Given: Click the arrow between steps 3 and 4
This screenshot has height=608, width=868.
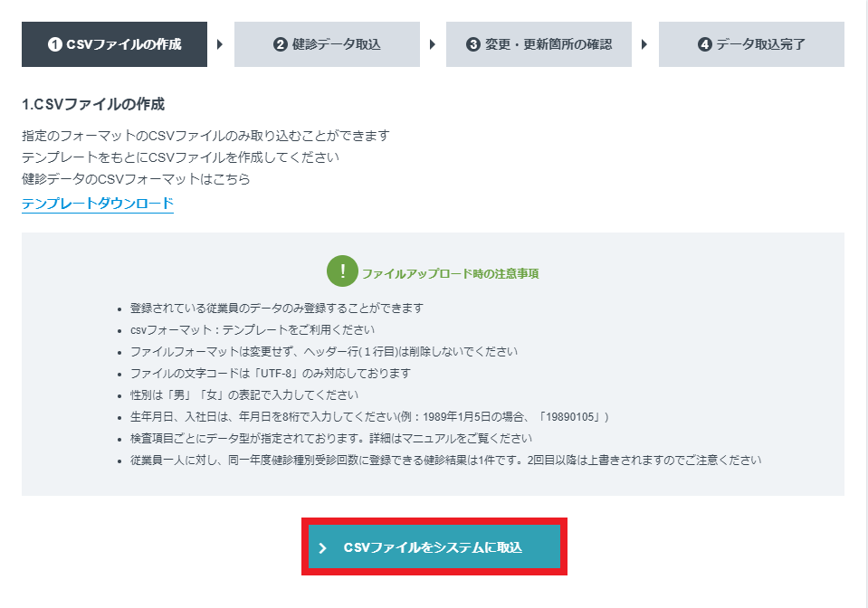Looking at the screenshot, I should coord(644,43).
